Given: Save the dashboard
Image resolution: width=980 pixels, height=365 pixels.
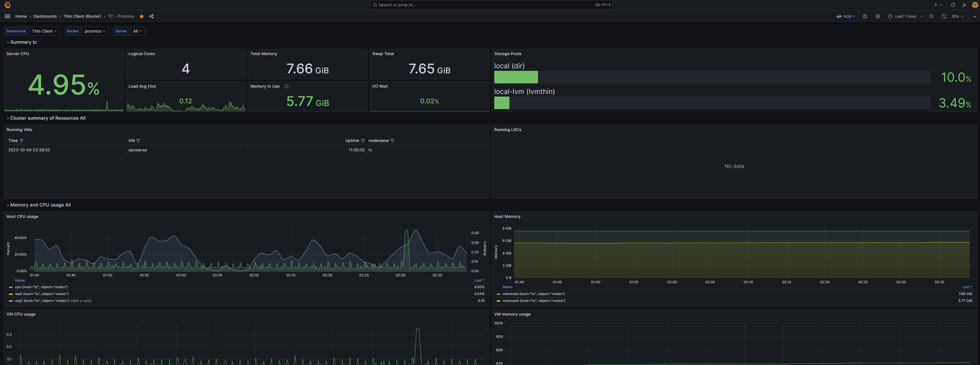Looking at the screenshot, I should [865, 16].
